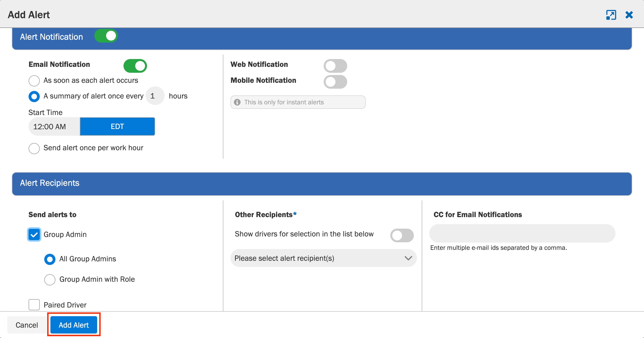This screenshot has width=644, height=338.
Task: Turn on Mobile Notification switch
Action: click(x=335, y=82)
